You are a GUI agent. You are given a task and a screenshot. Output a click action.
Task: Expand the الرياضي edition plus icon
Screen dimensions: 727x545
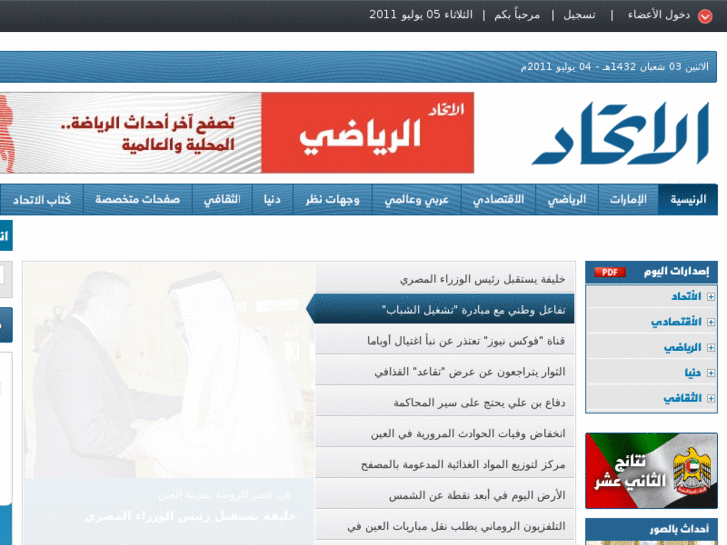click(x=711, y=348)
